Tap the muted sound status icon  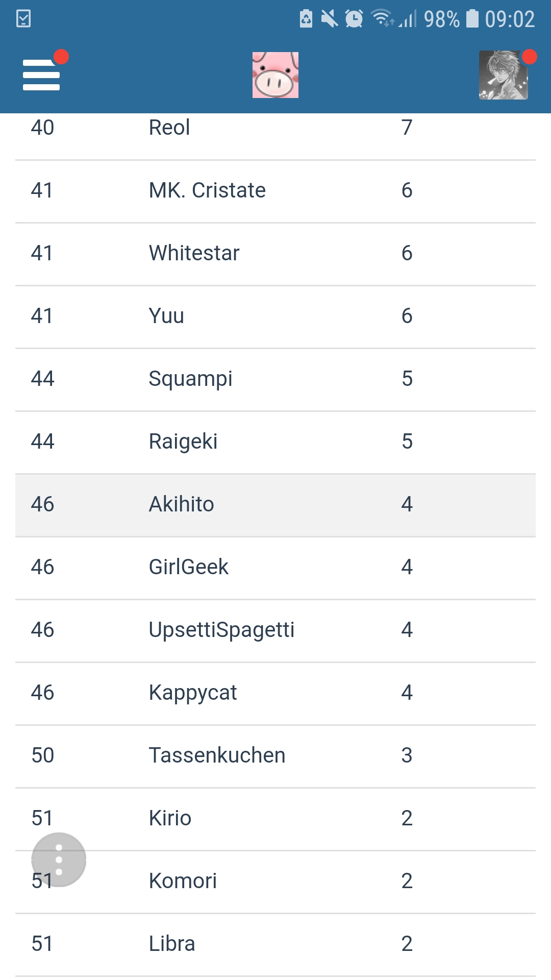(330, 19)
